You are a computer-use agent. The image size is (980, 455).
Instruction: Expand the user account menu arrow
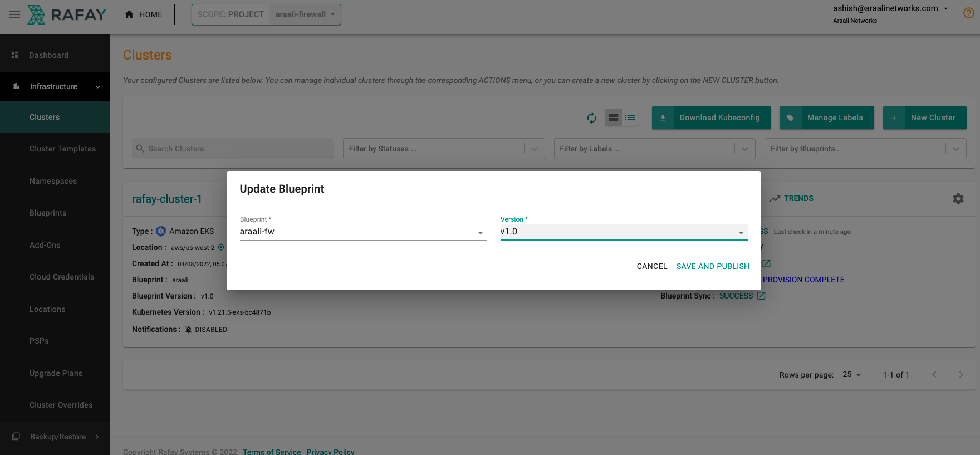[x=945, y=8]
